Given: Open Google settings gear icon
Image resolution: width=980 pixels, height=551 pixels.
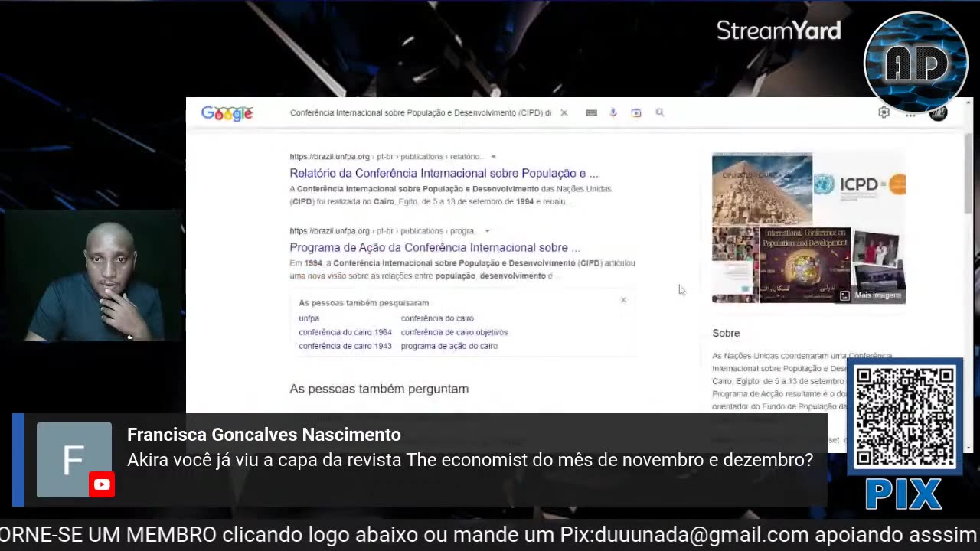Looking at the screenshot, I should (884, 112).
